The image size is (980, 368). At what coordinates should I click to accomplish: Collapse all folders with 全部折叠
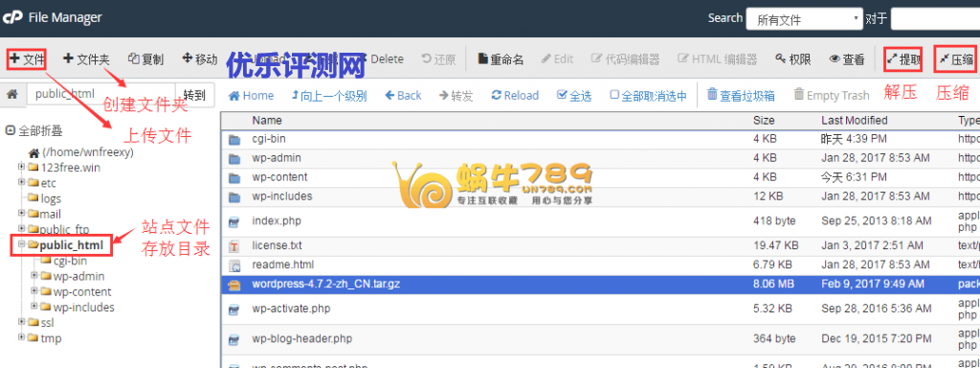(x=33, y=131)
